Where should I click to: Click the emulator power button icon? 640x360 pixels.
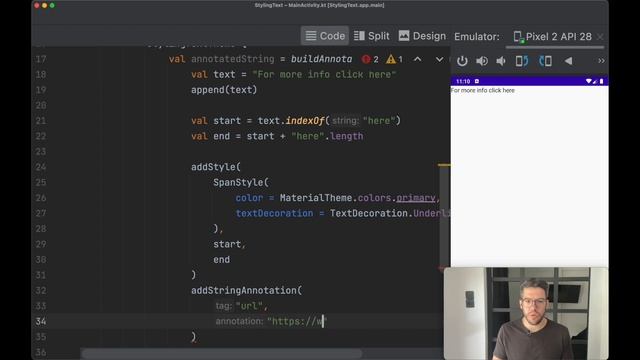(x=462, y=61)
